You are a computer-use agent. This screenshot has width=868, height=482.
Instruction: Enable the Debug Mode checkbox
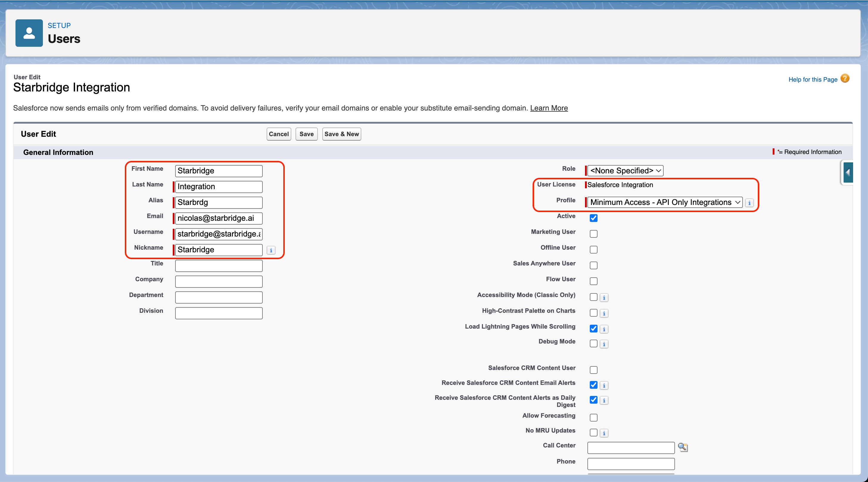click(593, 344)
